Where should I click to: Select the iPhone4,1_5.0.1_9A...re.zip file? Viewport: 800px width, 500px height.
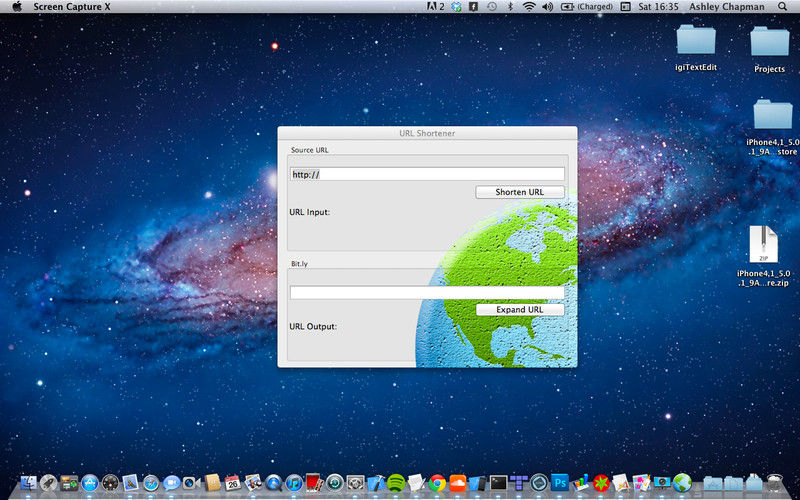(763, 256)
